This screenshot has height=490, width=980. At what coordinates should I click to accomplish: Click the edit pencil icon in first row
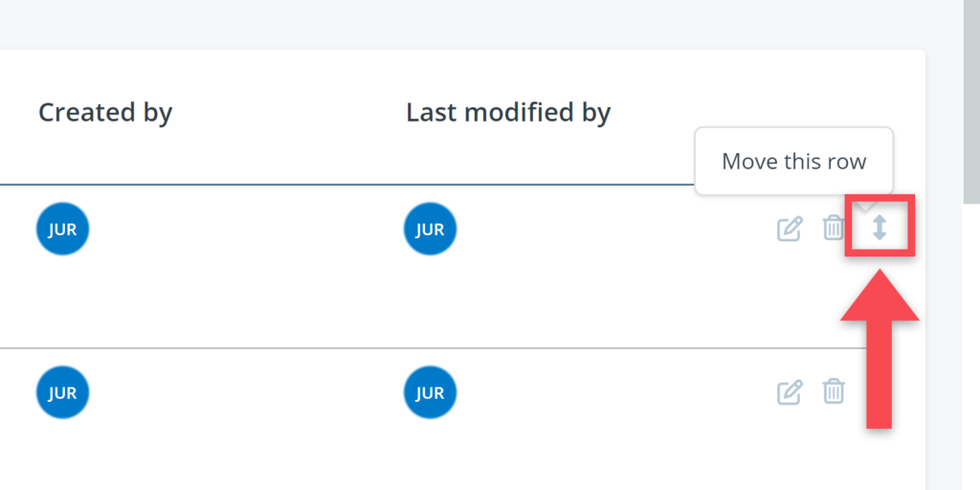tap(789, 229)
